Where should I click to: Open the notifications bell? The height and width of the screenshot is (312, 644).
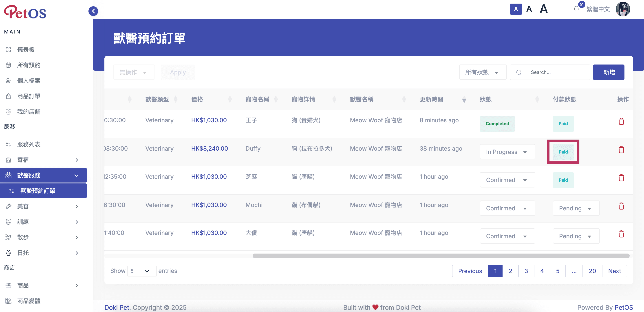pos(576,9)
